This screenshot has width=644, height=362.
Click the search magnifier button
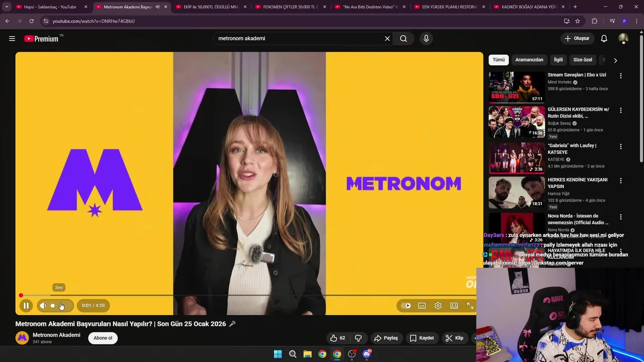tap(404, 38)
